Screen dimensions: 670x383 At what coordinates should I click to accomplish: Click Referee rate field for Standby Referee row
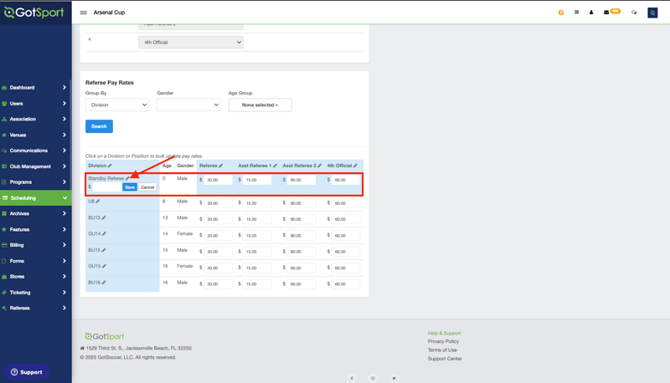click(x=218, y=180)
